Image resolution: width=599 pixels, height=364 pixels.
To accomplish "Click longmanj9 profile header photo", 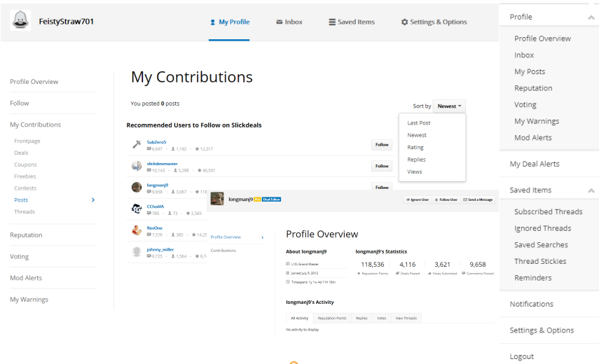I will click(x=217, y=199).
